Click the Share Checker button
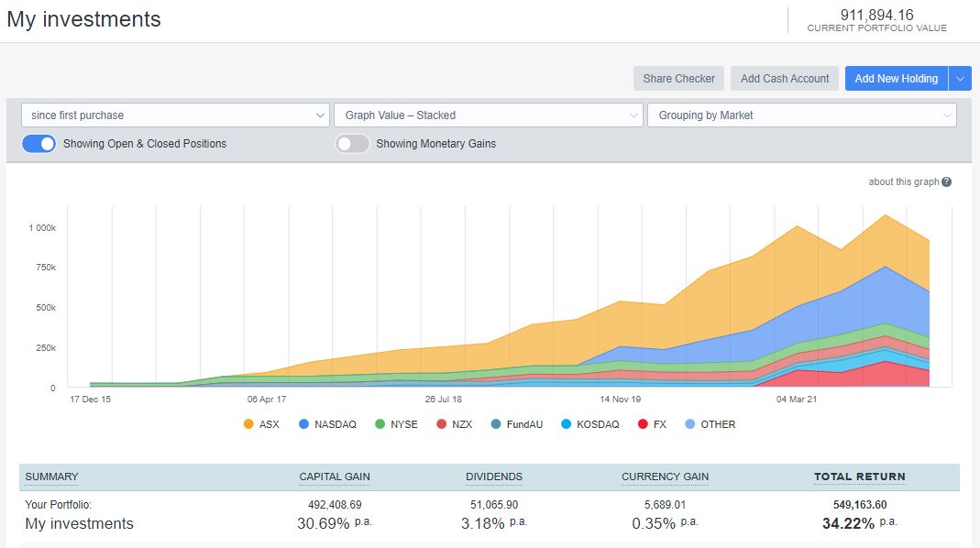The width and height of the screenshot is (980, 548). tap(678, 78)
